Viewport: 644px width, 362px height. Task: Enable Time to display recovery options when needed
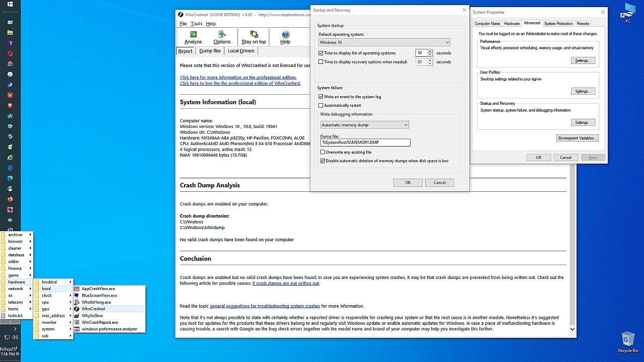(x=321, y=62)
